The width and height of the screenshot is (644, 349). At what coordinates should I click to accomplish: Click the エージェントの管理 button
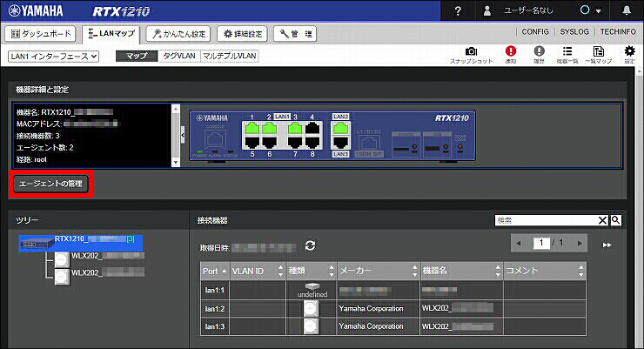coord(50,184)
